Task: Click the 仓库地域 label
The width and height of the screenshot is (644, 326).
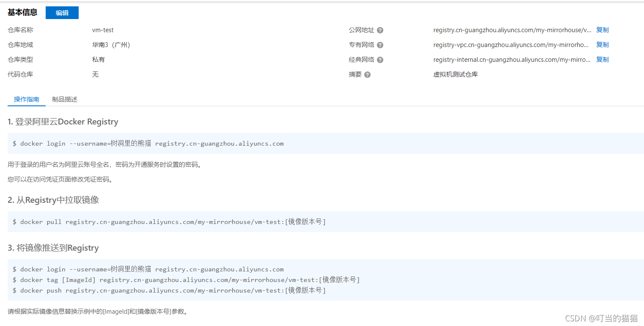Action: tap(20, 45)
